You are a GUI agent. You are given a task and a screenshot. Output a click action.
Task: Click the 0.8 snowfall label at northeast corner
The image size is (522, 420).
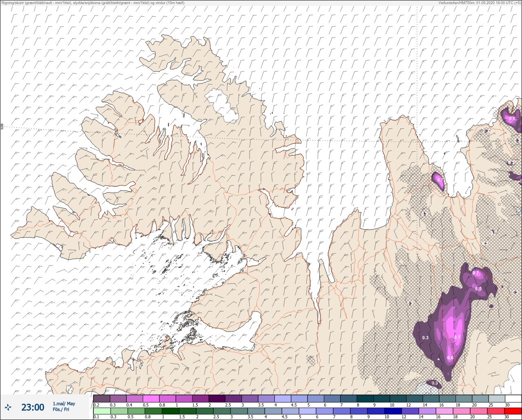point(512,119)
